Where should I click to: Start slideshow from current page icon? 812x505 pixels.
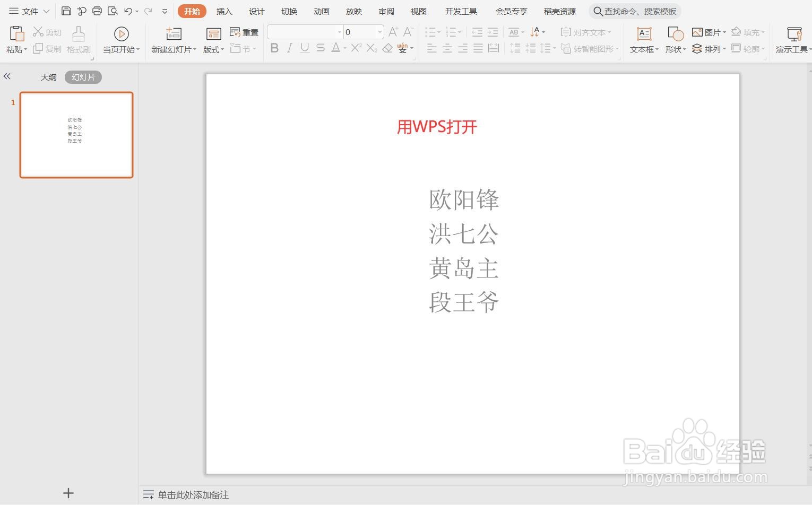(x=122, y=34)
